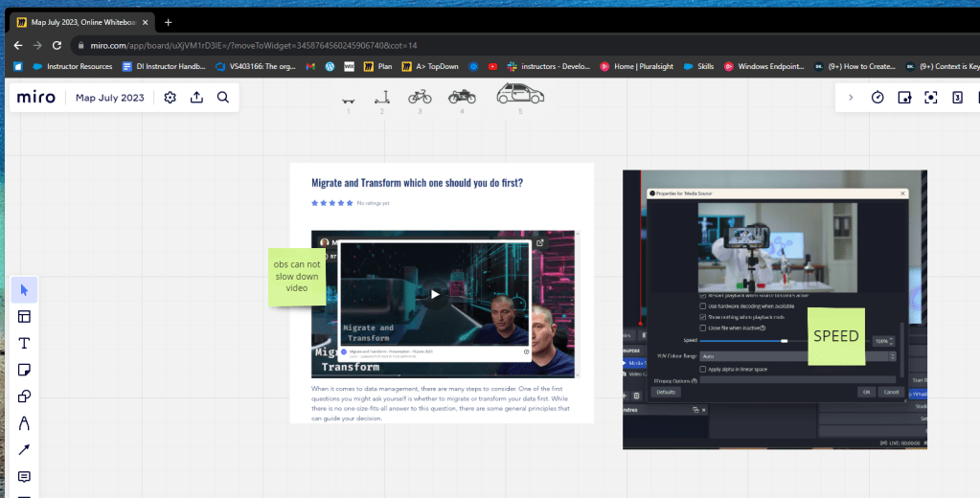Select the cursor tool in Miro toolbar
This screenshot has height=498, width=980.
(x=24, y=290)
